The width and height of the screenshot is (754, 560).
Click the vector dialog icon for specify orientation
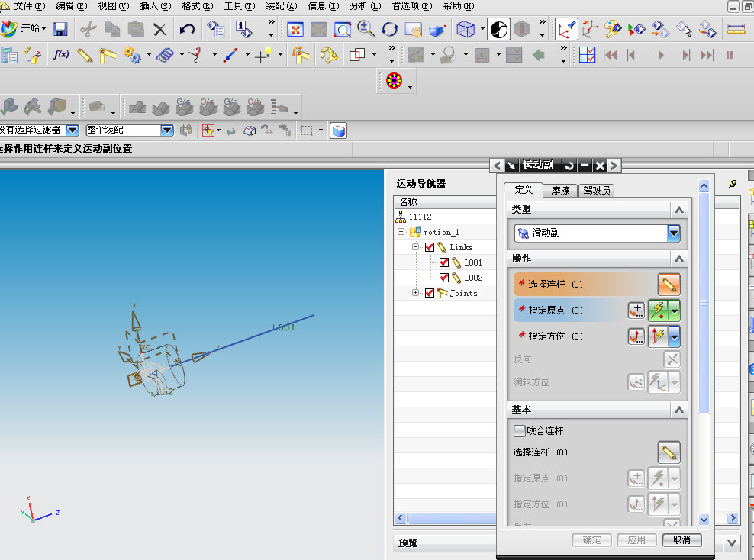(x=636, y=336)
